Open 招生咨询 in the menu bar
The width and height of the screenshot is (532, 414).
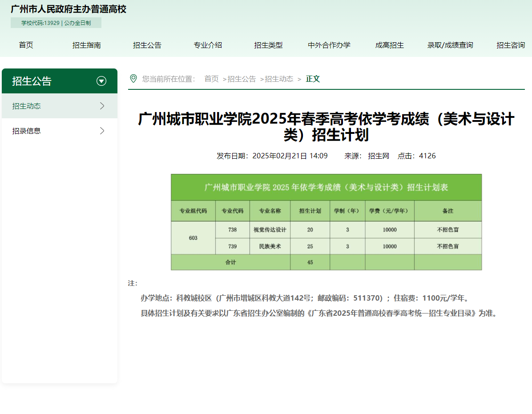pyautogui.click(x=511, y=45)
